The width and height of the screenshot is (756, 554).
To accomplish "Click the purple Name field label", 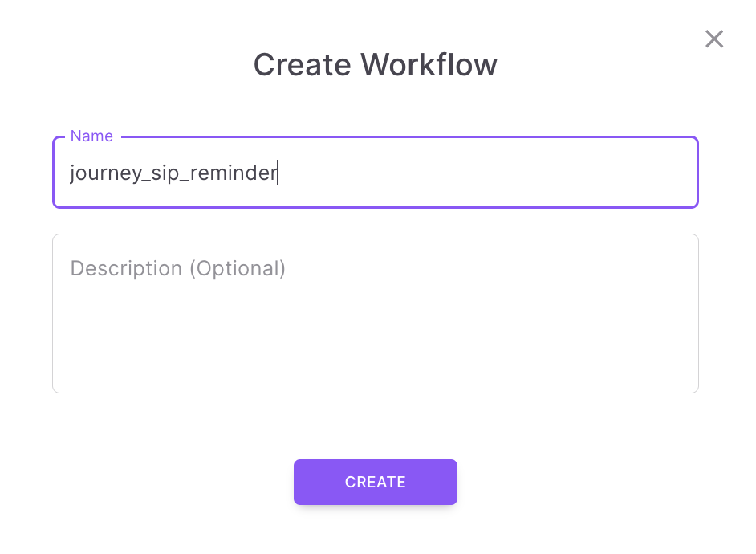I will coord(91,136).
